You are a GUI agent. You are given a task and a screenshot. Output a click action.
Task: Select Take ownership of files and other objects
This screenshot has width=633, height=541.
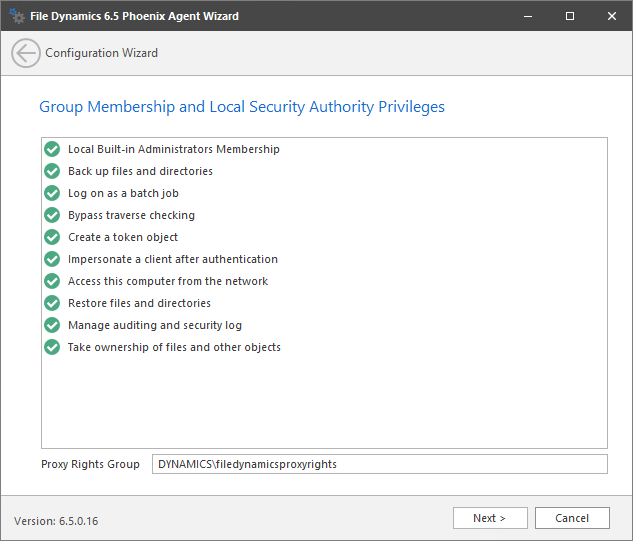[x=174, y=347]
